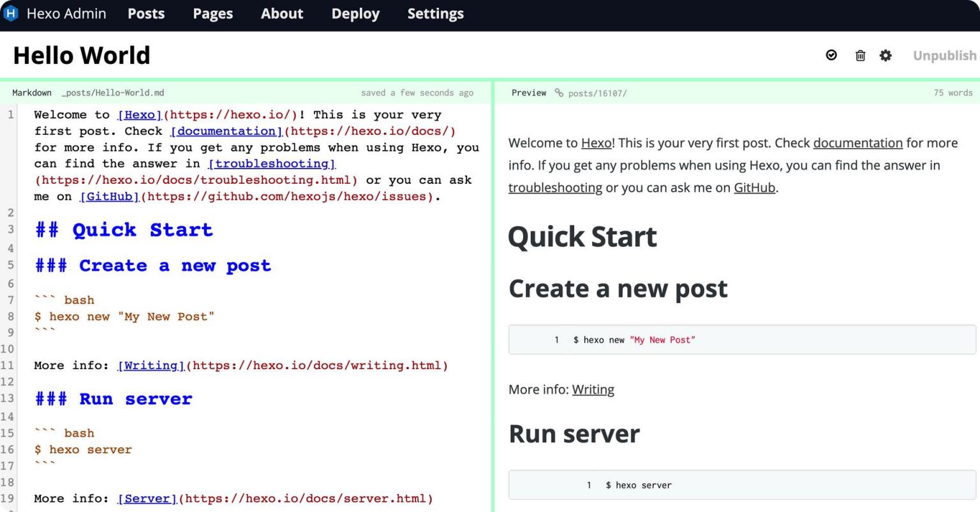Click the Writing link in preview
This screenshot has height=512, width=980.
click(x=593, y=389)
